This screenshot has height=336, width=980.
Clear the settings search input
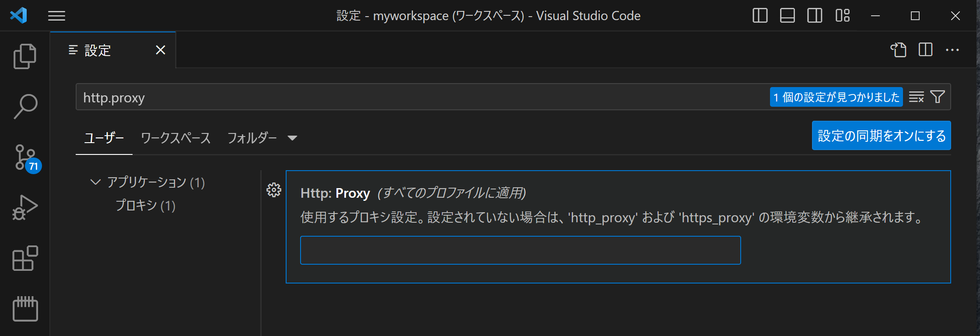pyautogui.click(x=916, y=97)
